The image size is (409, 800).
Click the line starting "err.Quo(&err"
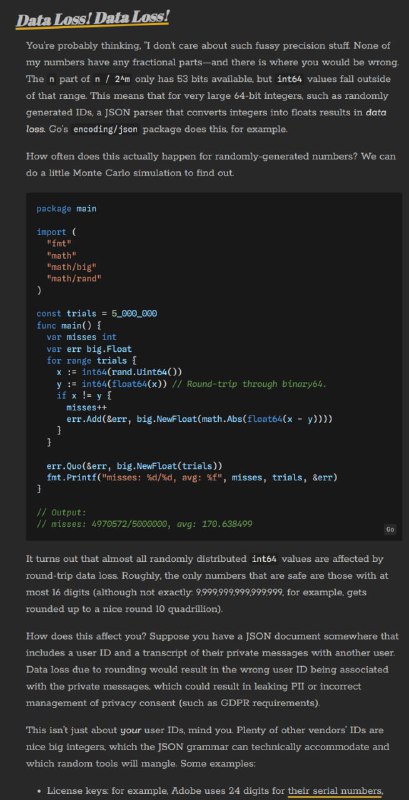point(135,466)
